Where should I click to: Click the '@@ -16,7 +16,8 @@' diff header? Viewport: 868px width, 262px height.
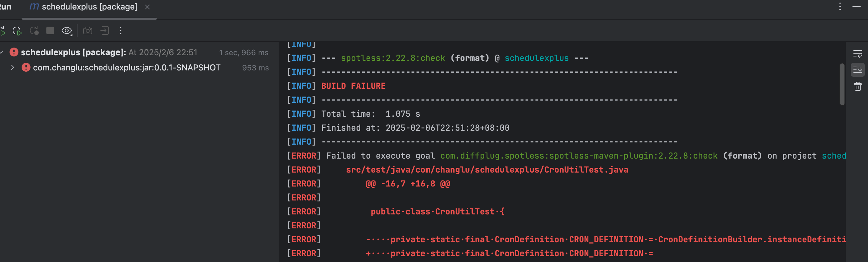coord(408,184)
